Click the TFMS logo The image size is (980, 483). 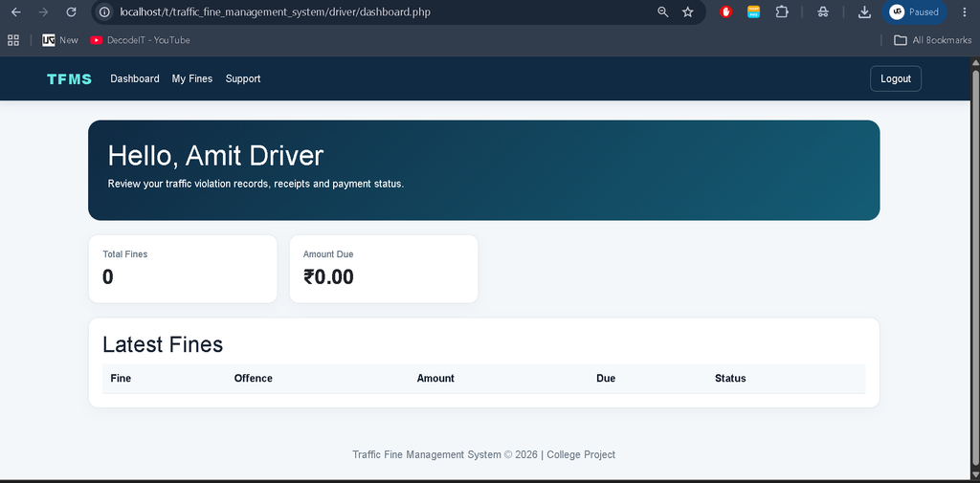pyautogui.click(x=69, y=78)
